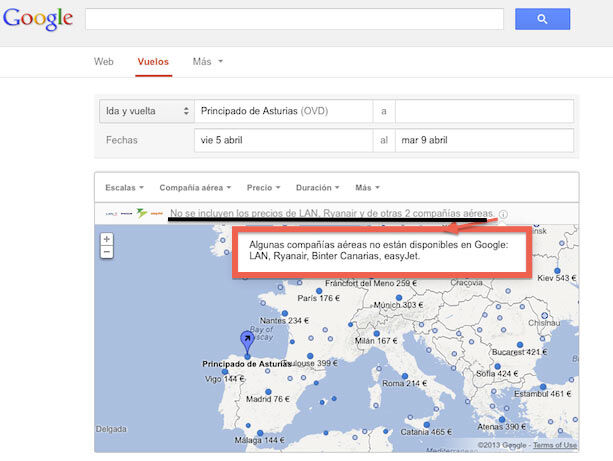
Task: Click the empty destination field
Action: (484, 111)
